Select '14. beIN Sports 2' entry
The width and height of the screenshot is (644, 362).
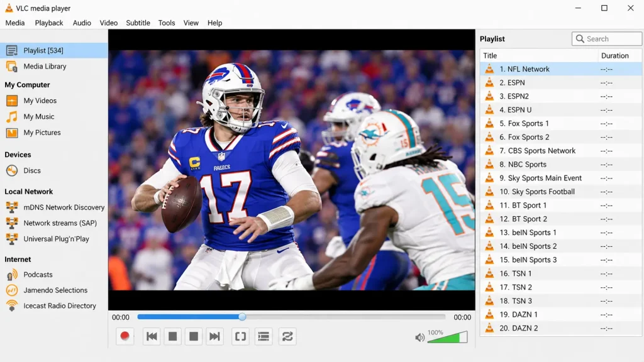pyautogui.click(x=560, y=246)
